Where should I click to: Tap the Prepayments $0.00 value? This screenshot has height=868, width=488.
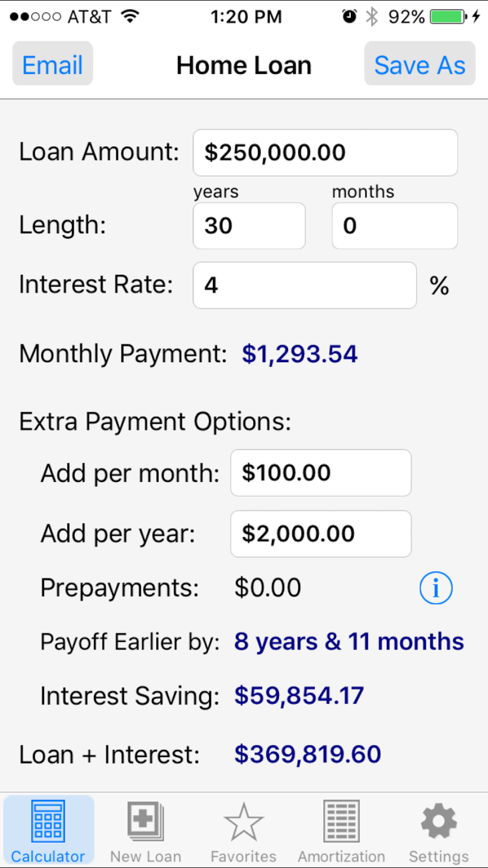tap(267, 588)
